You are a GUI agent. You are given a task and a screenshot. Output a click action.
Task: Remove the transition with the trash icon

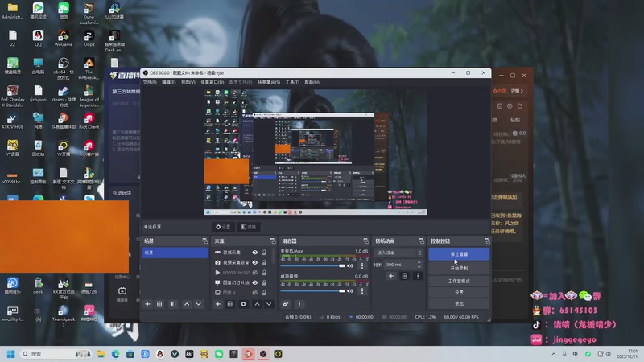pyautogui.click(x=405, y=276)
